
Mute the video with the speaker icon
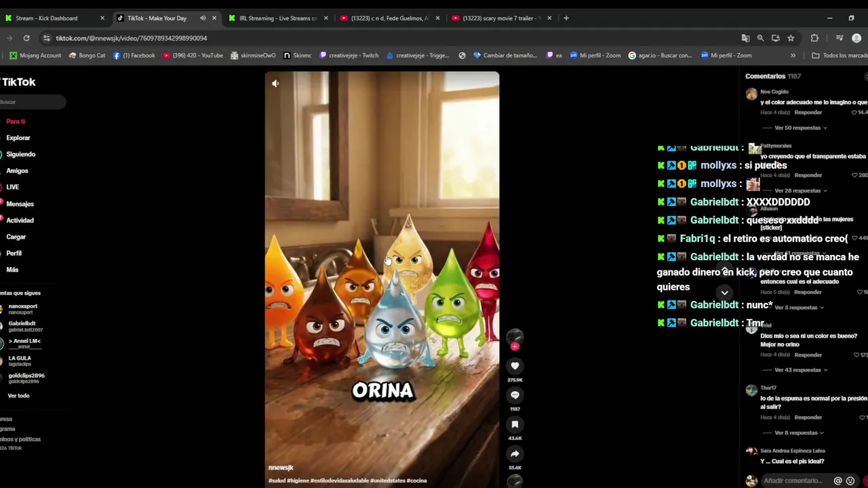pyautogui.click(x=275, y=83)
